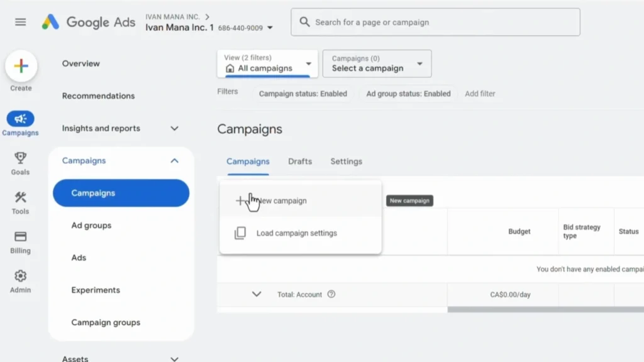The width and height of the screenshot is (644, 362).
Task: Open the hamburger main menu
Action: pos(20,22)
